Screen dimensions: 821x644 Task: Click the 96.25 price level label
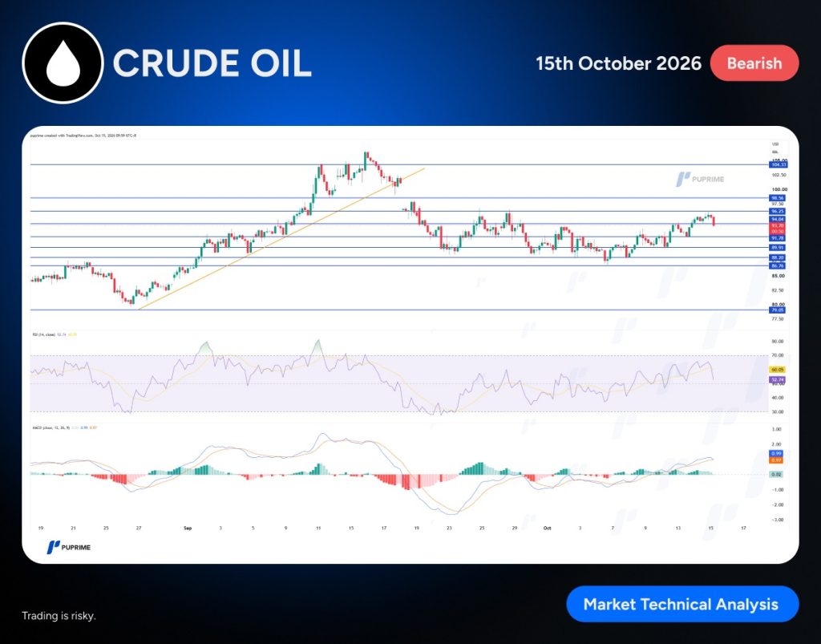pos(778,212)
